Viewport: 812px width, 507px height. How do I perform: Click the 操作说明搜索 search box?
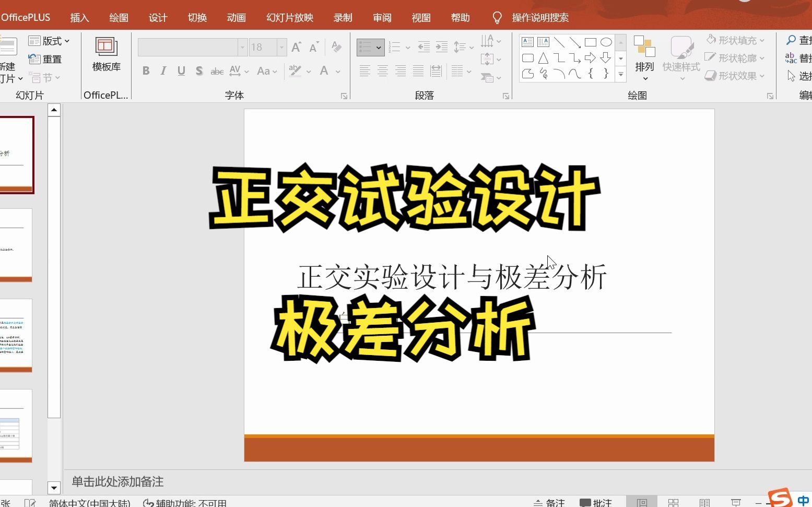coord(540,18)
